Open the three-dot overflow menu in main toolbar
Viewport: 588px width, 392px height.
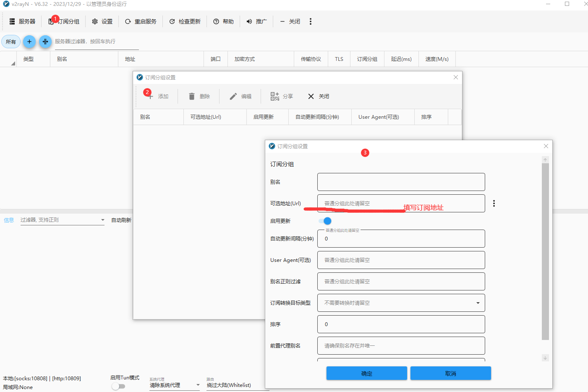pyautogui.click(x=311, y=21)
